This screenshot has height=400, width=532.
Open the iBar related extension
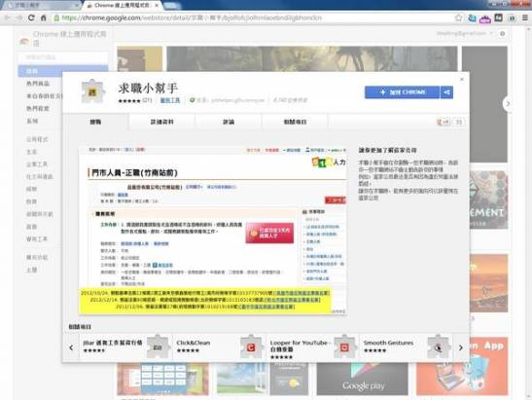pyautogui.click(x=125, y=346)
